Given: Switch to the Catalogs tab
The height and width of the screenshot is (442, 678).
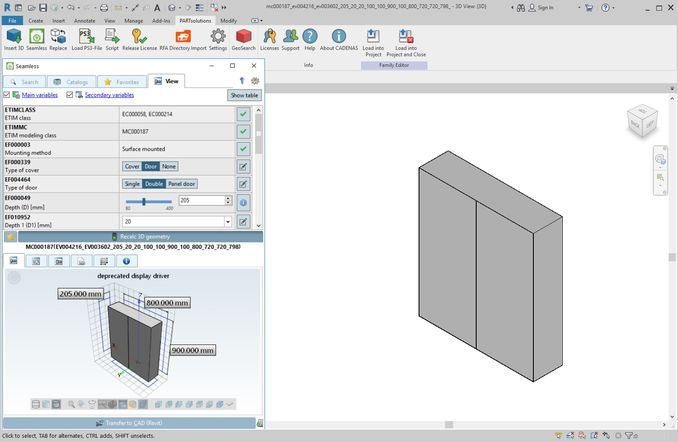Looking at the screenshot, I should click(x=71, y=81).
